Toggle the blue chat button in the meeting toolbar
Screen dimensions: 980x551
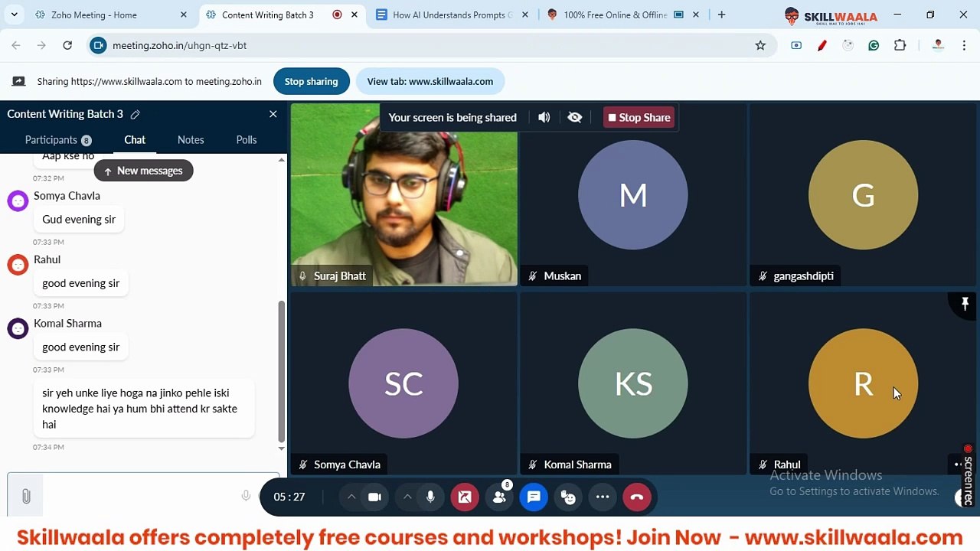coord(534,497)
